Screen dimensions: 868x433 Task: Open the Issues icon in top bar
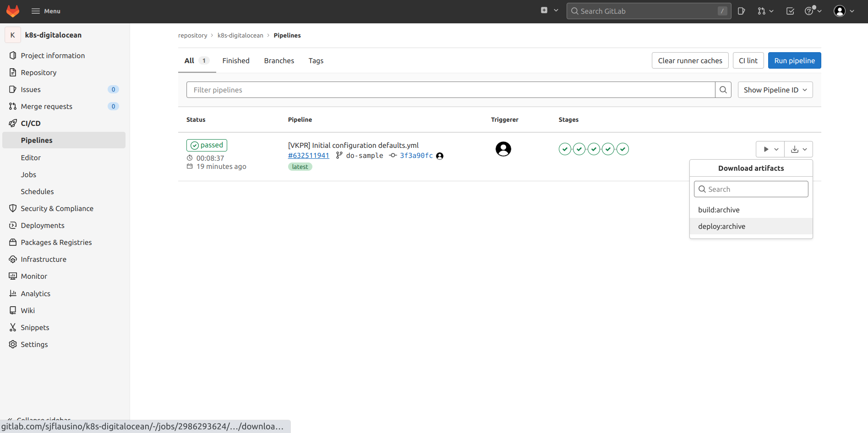click(742, 11)
